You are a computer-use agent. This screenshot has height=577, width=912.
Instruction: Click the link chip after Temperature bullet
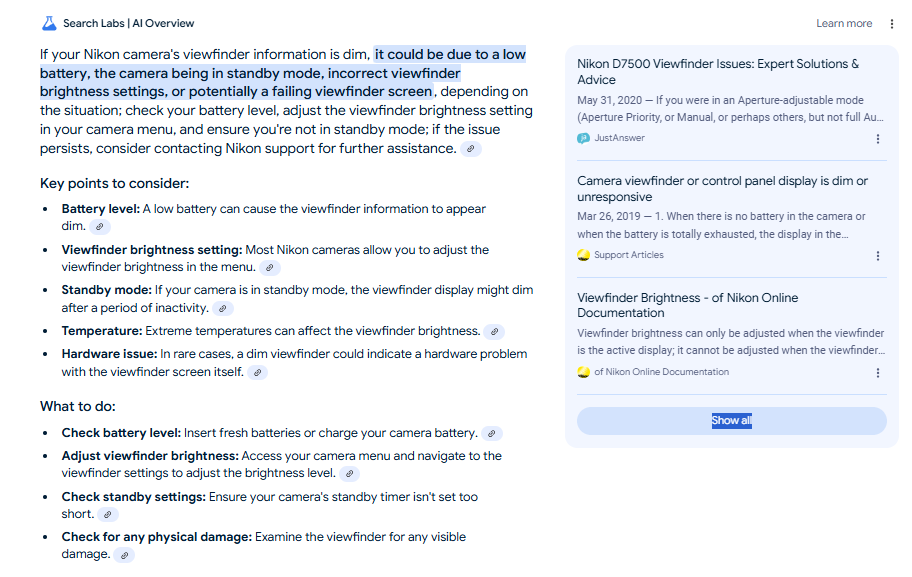click(494, 332)
